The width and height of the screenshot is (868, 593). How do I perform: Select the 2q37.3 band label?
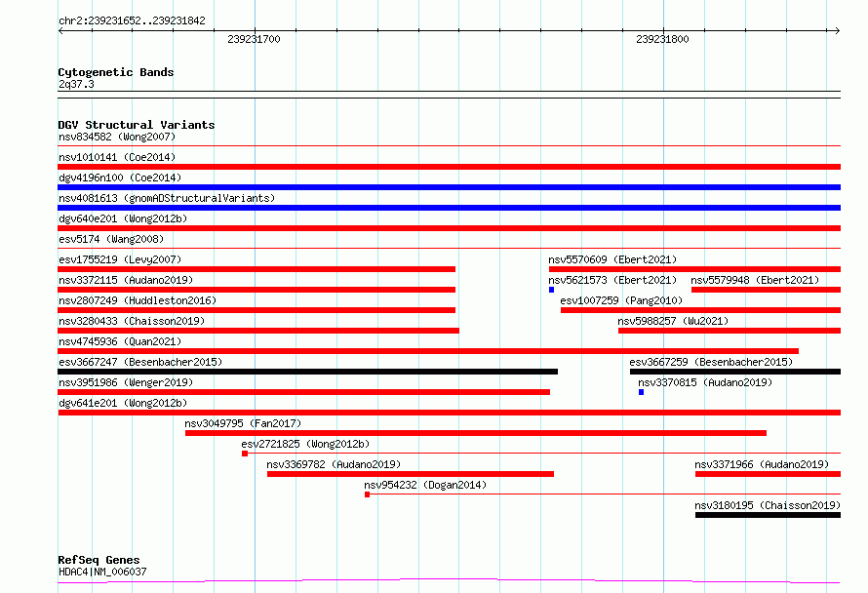(x=76, y=84)
